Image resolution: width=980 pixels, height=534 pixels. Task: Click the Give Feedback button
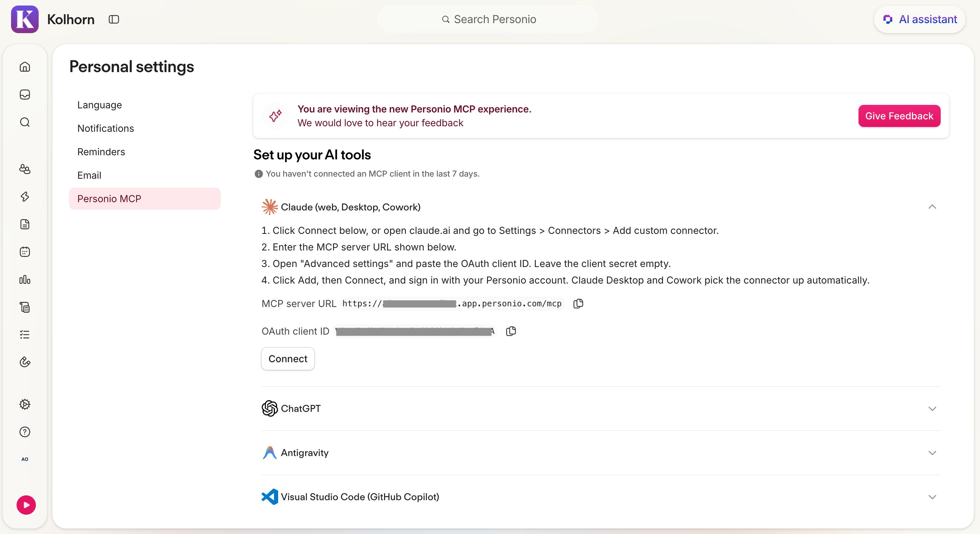tap(899, 116)
